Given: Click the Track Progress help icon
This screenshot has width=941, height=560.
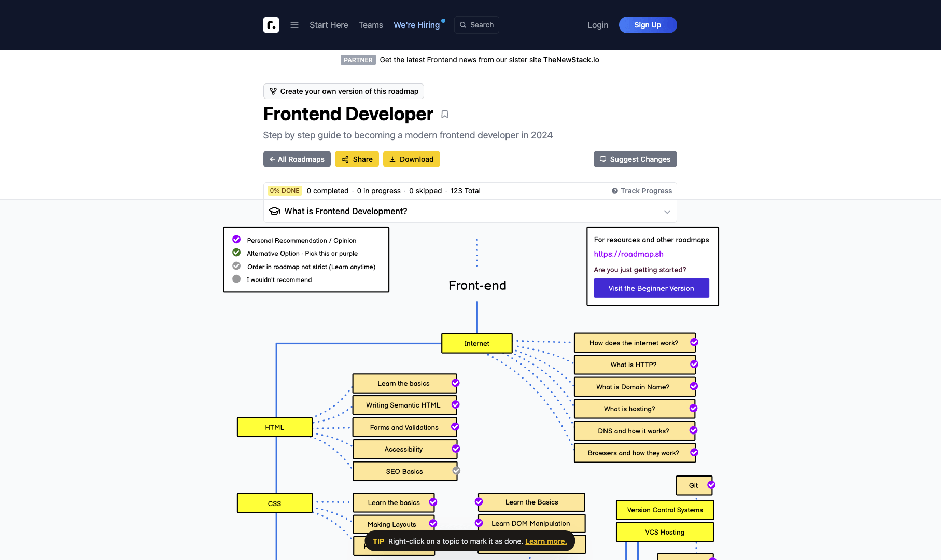Looking at the screenshot, I should click(615, 191).
